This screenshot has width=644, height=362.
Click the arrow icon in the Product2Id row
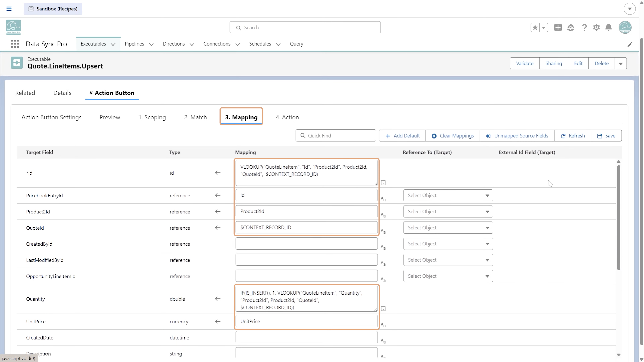click(x=218, y=212)
